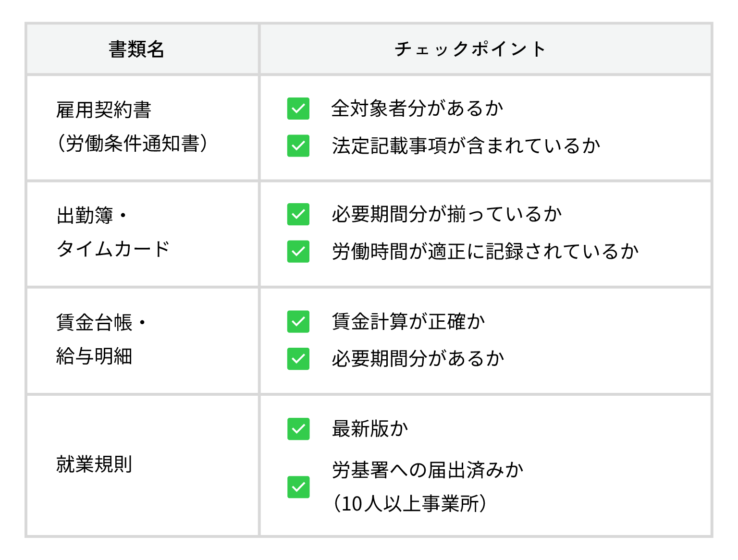The width and height of the screenshot is (738, 560).
Task: Toggle the 労働時間が適正に記録されているか checkbox
Action: point(298,251)
